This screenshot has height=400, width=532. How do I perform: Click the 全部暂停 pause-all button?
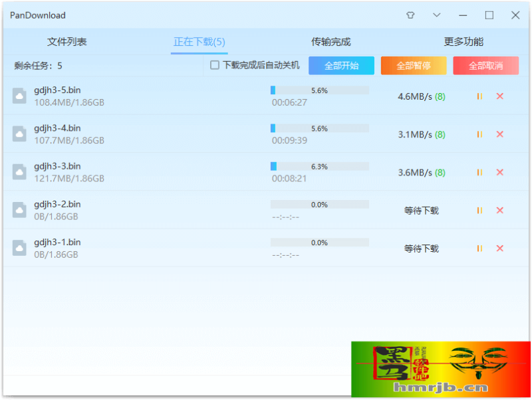414,65
